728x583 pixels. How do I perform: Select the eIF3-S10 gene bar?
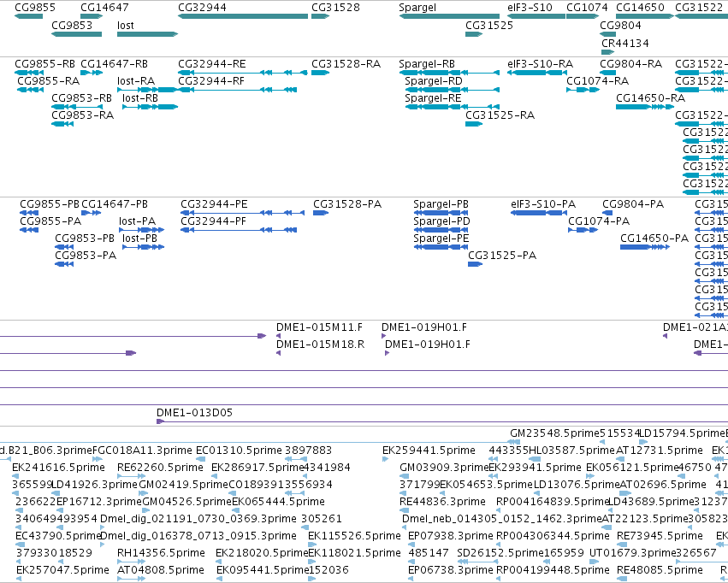coord(536,16)
